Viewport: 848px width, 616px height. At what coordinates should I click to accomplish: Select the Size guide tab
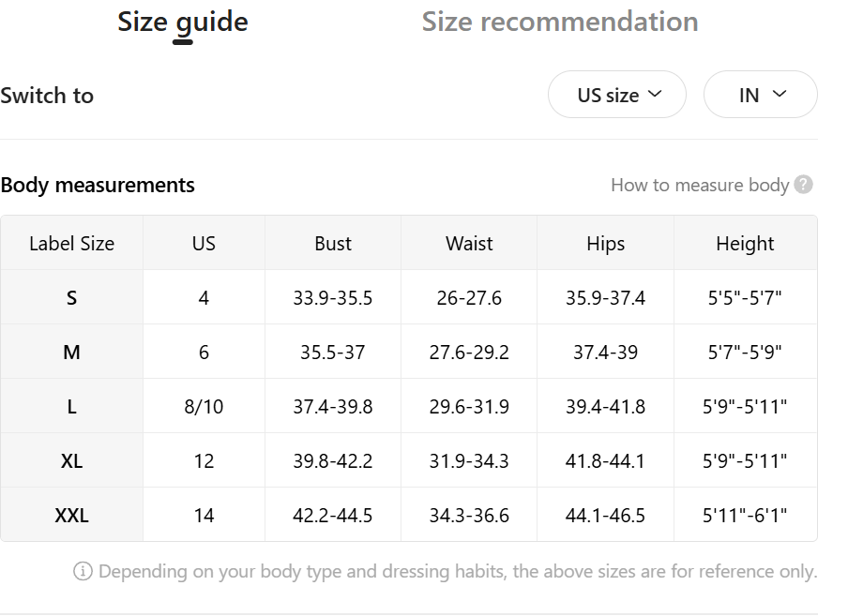[x=183, y=23]
